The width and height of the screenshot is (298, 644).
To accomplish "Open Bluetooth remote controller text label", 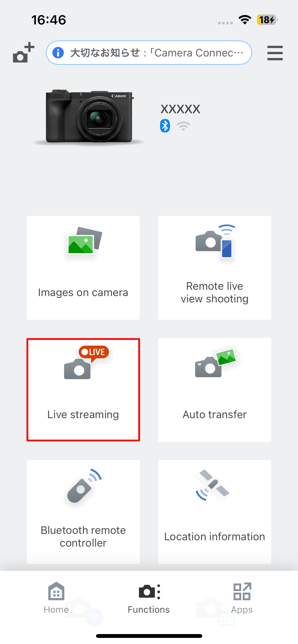I will [x=83, y=536].
